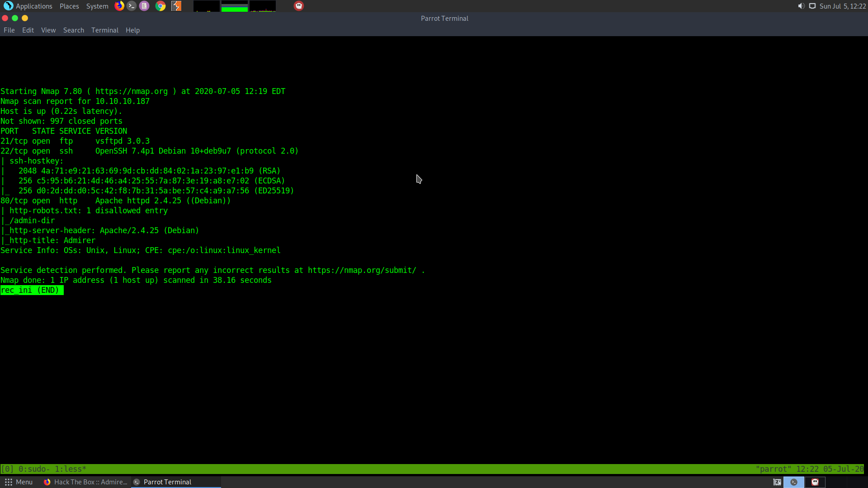Open the Terminal menu in menu bar
The height and width of the screenshot is (488, 868).
tap(104, 30)
